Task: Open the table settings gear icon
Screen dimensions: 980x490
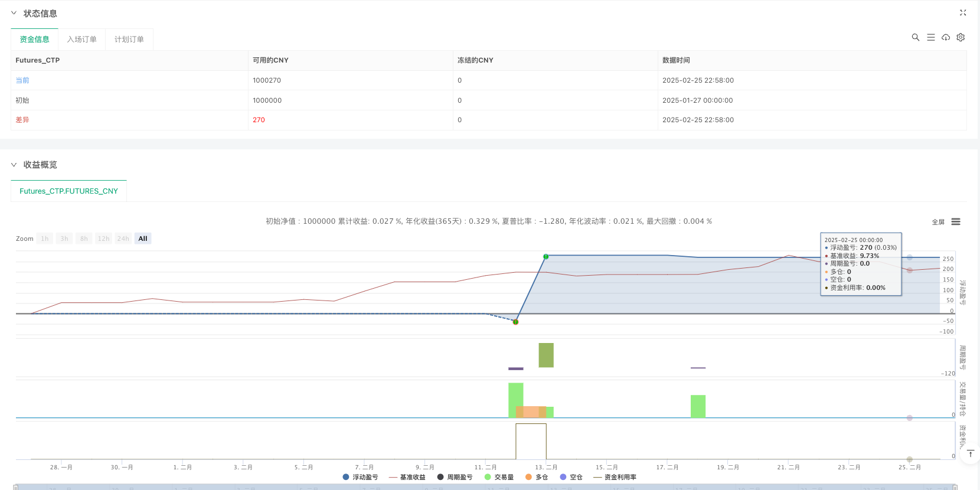Action: [961, 37]
